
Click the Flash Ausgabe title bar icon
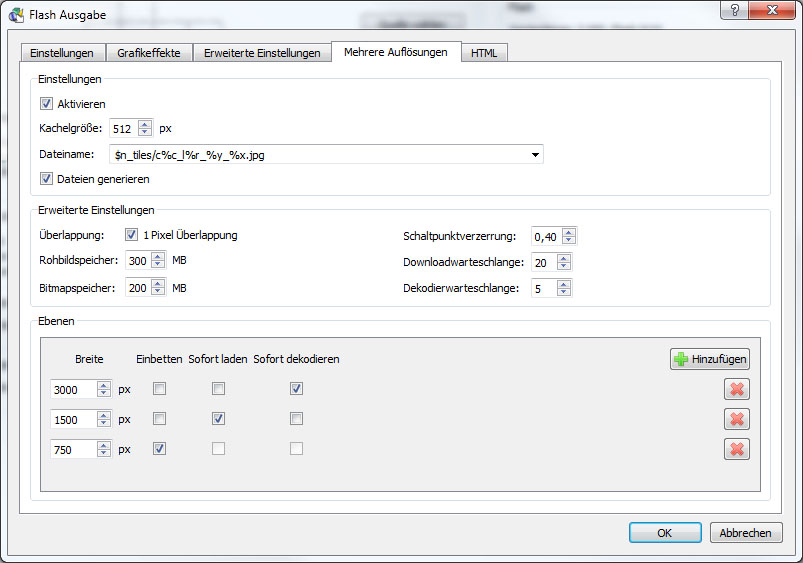tap(15, 13)
